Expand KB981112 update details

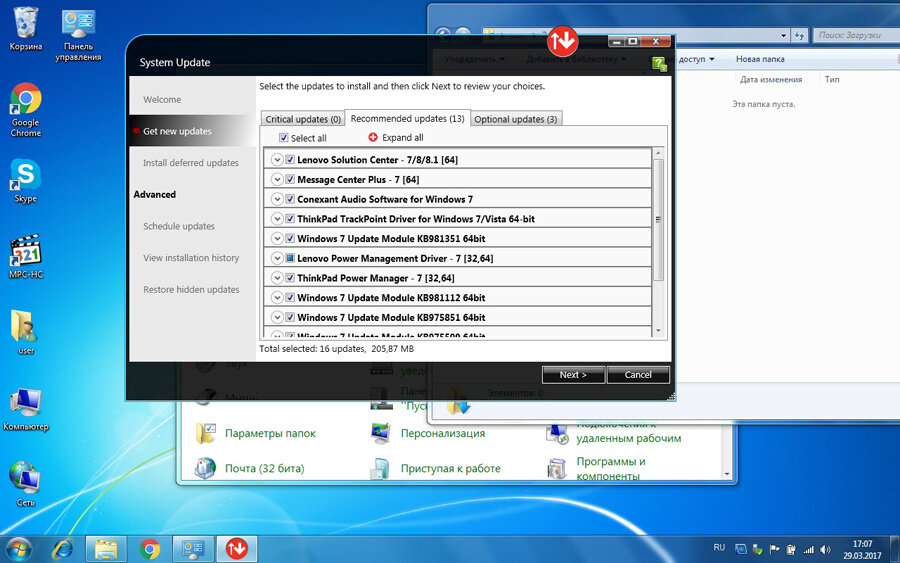pyautogui.click(x=277, y=297)
